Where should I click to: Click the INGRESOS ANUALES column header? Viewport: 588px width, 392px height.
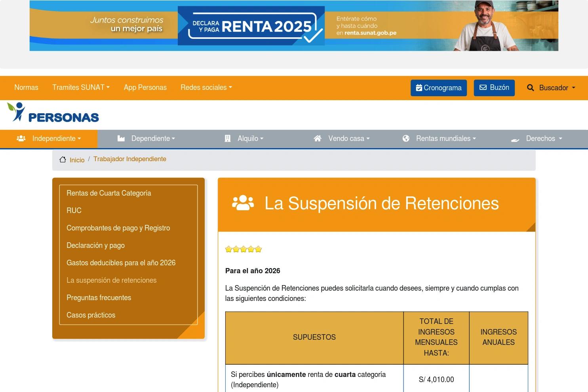499,337
